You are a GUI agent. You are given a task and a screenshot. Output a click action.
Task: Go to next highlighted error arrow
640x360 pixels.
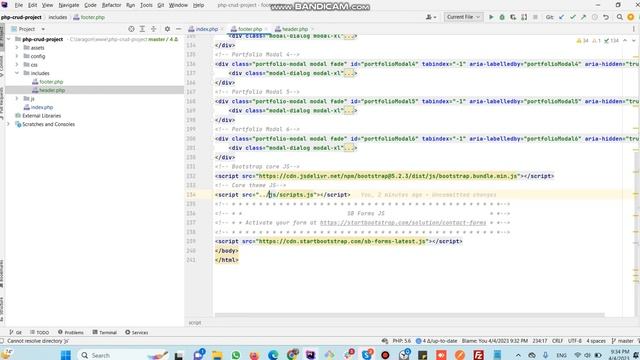[633, 40]
